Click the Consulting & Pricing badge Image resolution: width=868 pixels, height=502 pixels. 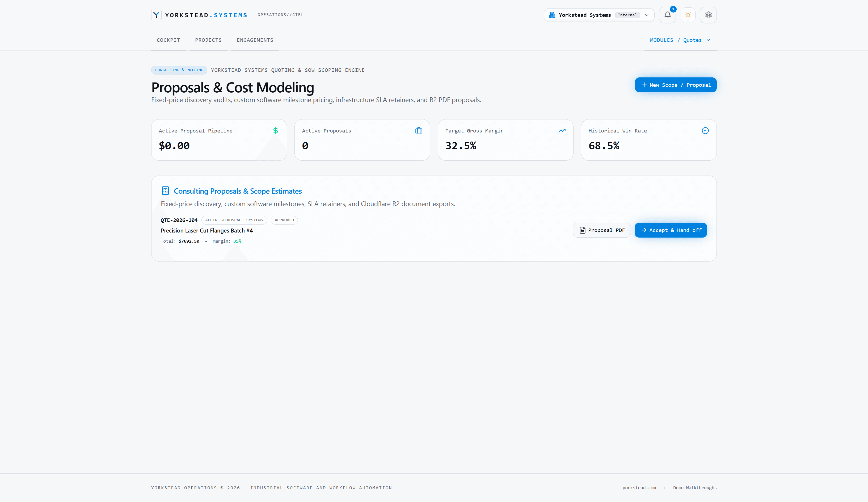tap(179, 70)
